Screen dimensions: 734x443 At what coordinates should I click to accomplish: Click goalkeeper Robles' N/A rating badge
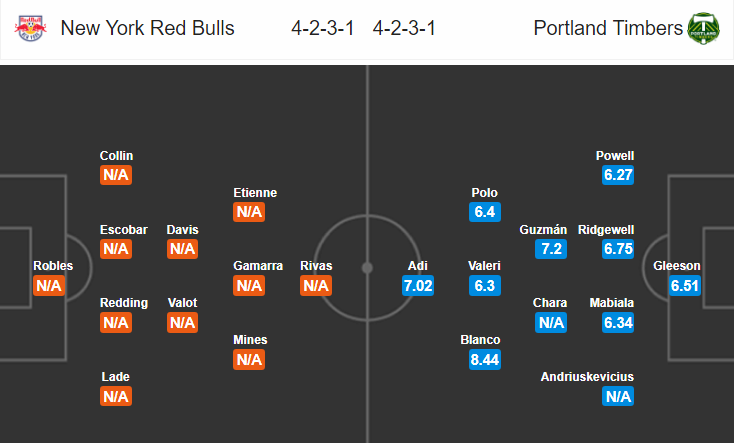tap(49, 286)
